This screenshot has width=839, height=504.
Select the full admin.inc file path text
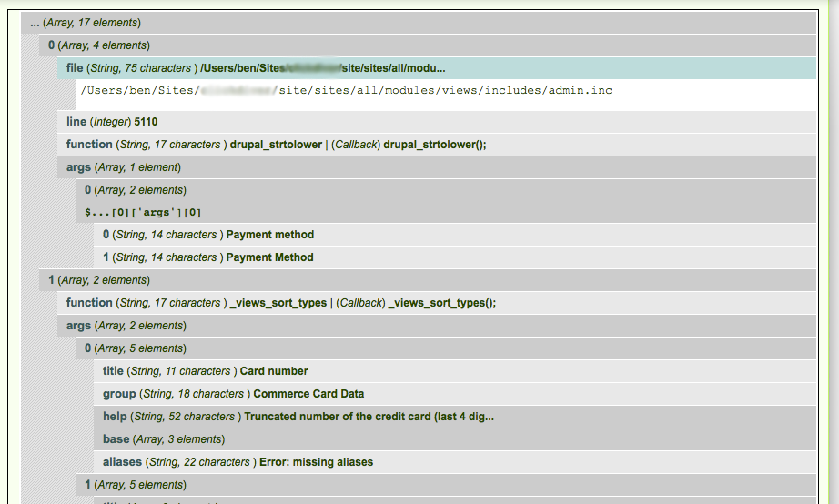346,90
